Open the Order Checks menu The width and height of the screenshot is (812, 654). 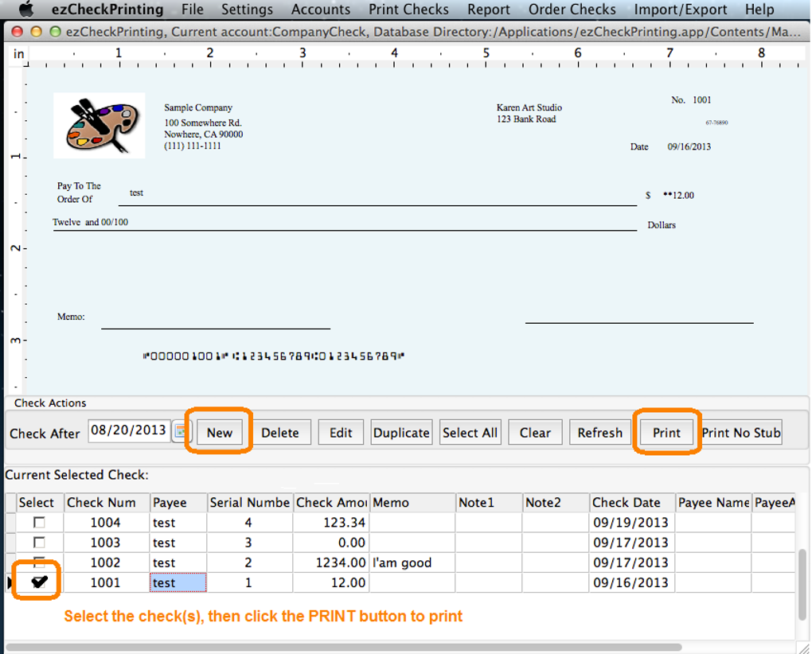click(572, 10)
